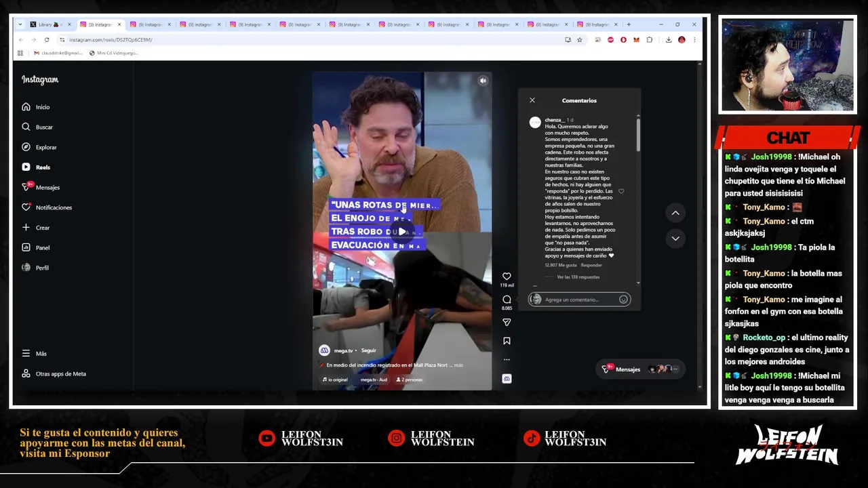Open Otras apps de Meta
The height and width of the screenshot is (488, 868).
[x=54, y=373]
